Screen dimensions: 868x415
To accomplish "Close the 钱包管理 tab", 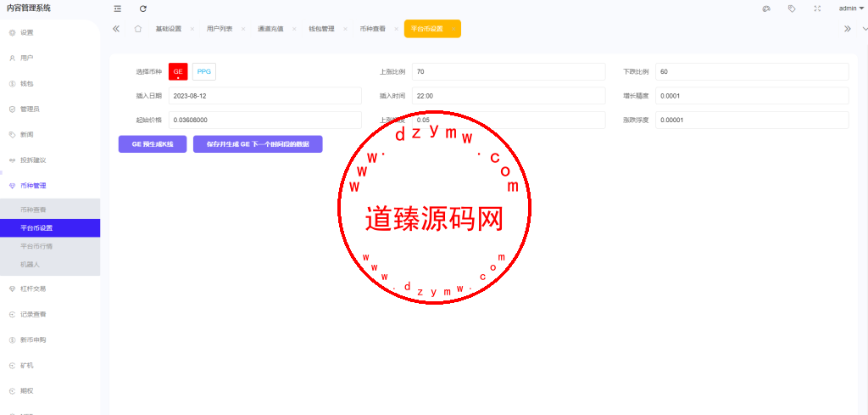I will pyautogui.click(x=346, y=29).
